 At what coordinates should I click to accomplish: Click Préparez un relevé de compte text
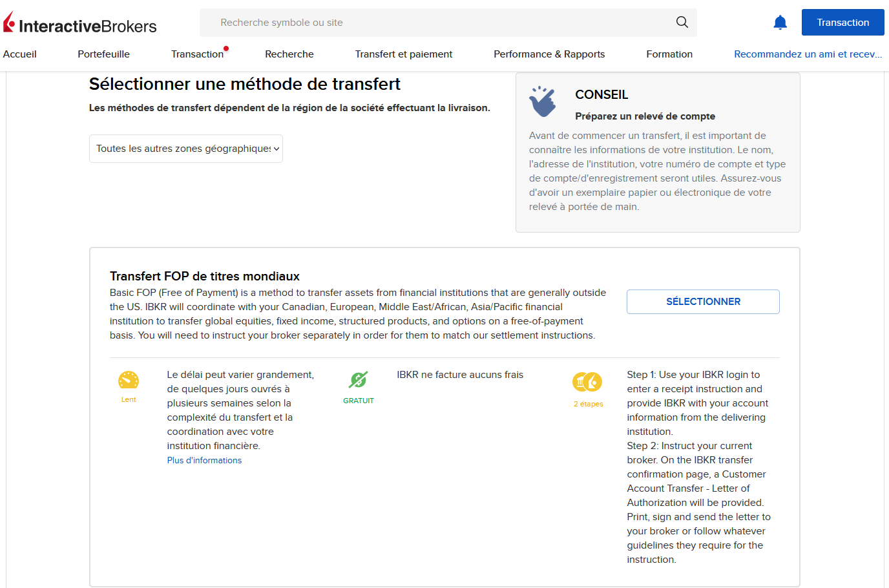[645, 116]
